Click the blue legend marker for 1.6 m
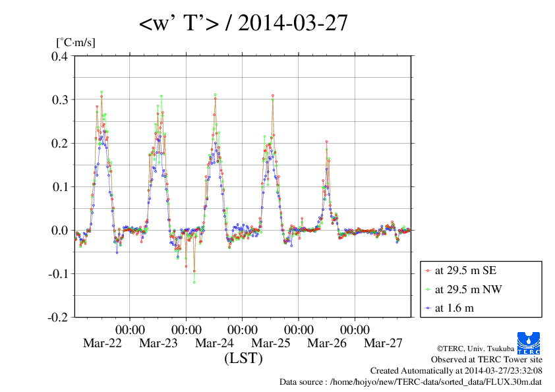This screenshot has width=555, height=392. pos(428,308)
